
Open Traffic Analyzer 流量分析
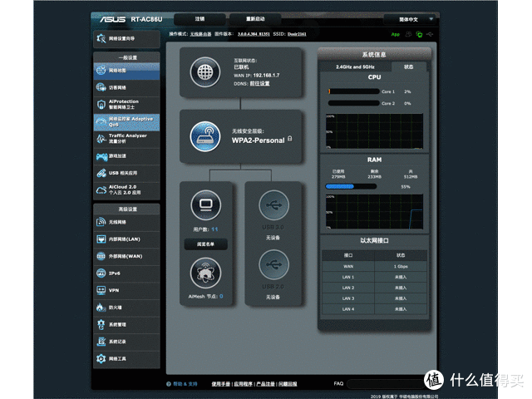click(126, 139)
